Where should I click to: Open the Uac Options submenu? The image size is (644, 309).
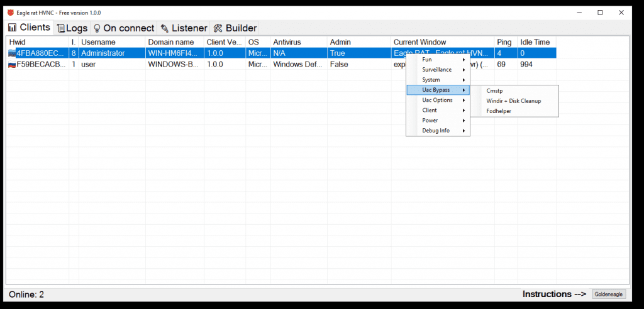coord(438,100)
